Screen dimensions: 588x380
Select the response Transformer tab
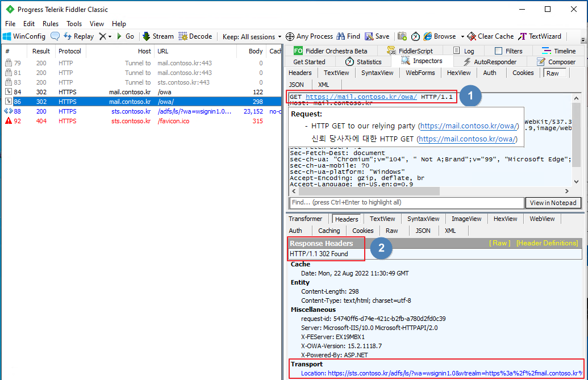coord(305,219)
